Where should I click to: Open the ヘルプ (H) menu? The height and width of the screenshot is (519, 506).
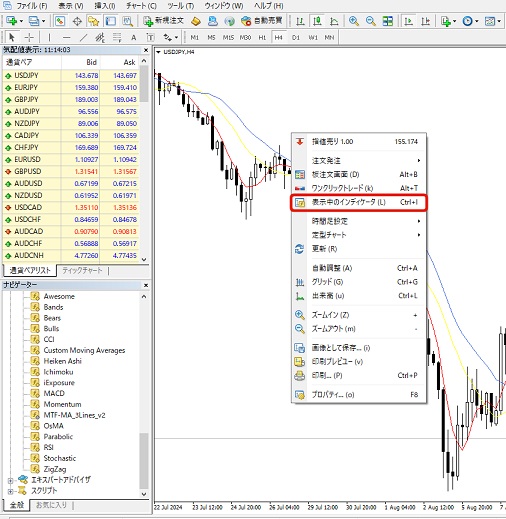coord(269,6)
